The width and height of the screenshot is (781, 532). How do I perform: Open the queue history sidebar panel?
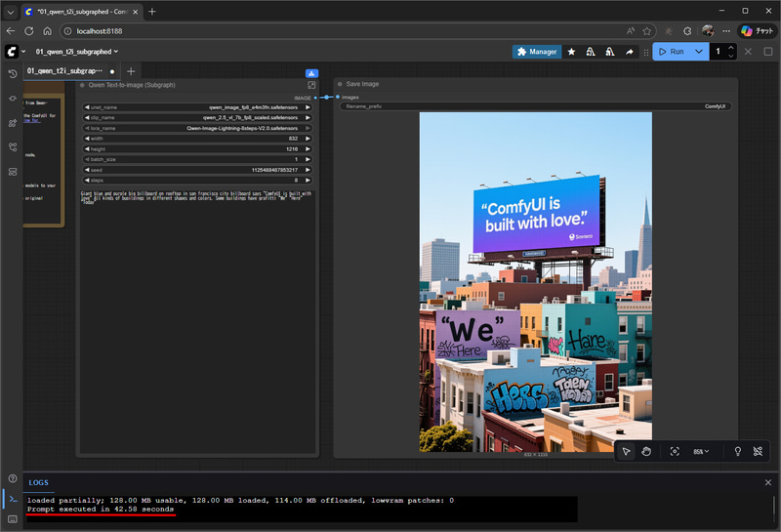pos(13,74)
